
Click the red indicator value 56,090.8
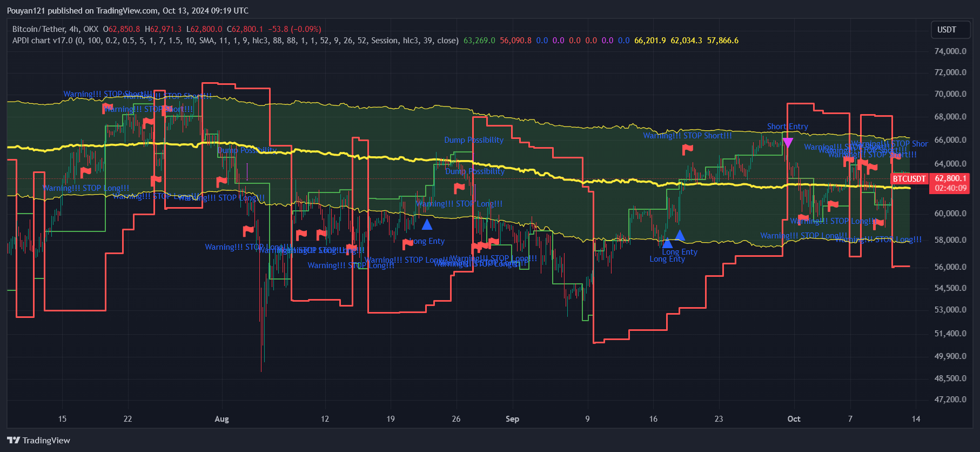pyautogui.click(x=515, y=41)
